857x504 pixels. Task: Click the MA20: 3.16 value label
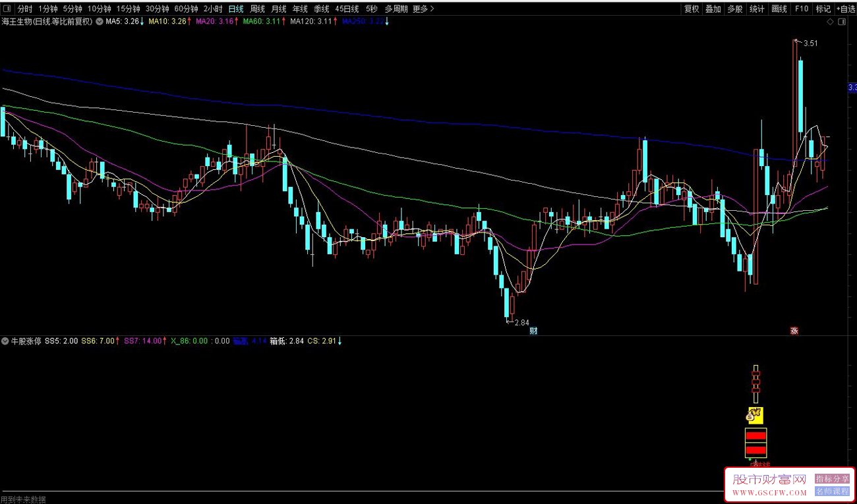coord(215,22)
